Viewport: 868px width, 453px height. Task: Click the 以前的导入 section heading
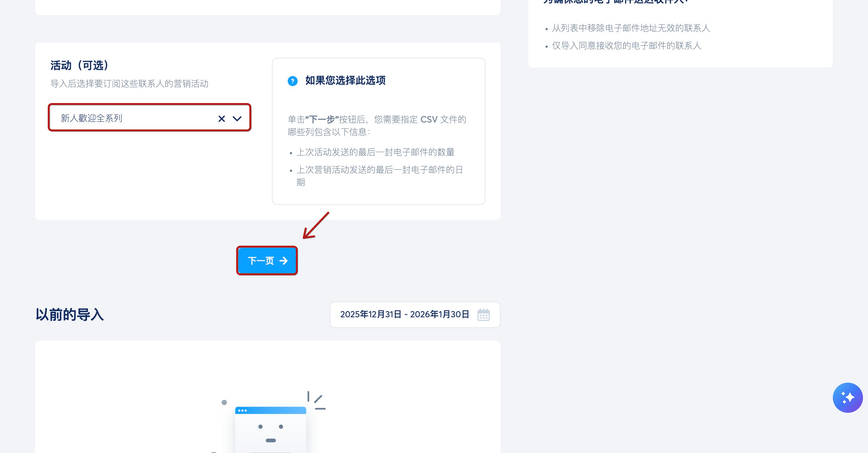tap(70, 314)
